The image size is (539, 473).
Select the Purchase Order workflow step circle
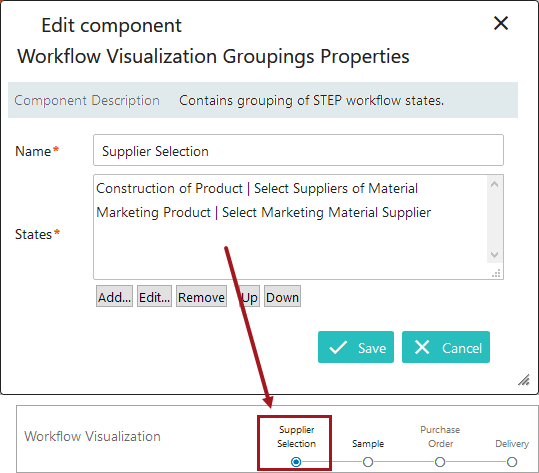[440, 462]
